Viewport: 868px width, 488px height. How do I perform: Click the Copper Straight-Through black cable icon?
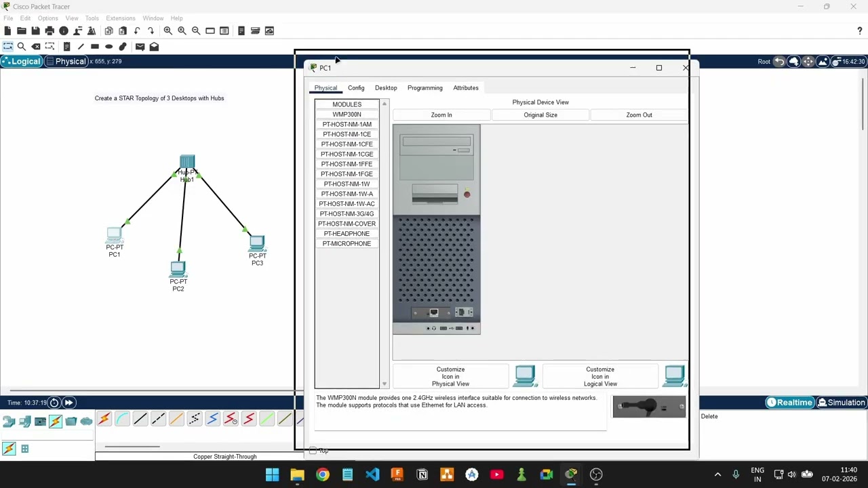(x=140, y=419)
